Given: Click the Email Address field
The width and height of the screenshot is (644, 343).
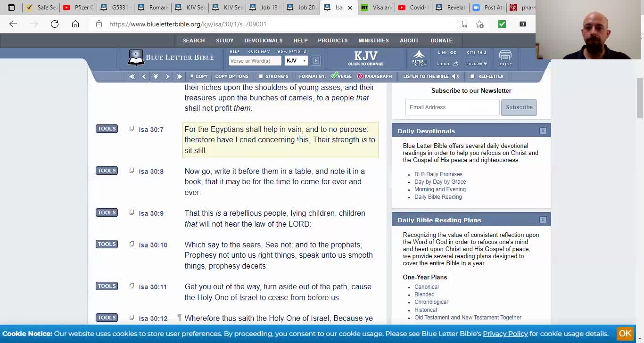Looking at the screenshot, I should [x=453, y=107].
